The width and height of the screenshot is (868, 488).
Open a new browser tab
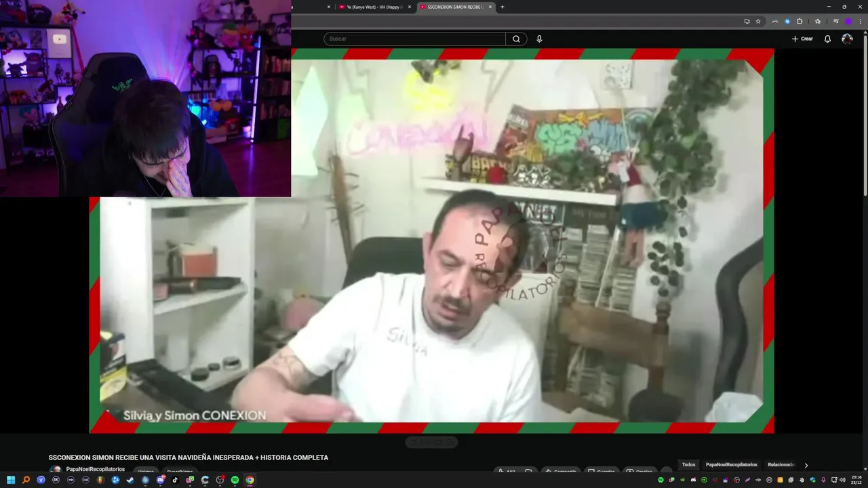[x=502, y=7]
